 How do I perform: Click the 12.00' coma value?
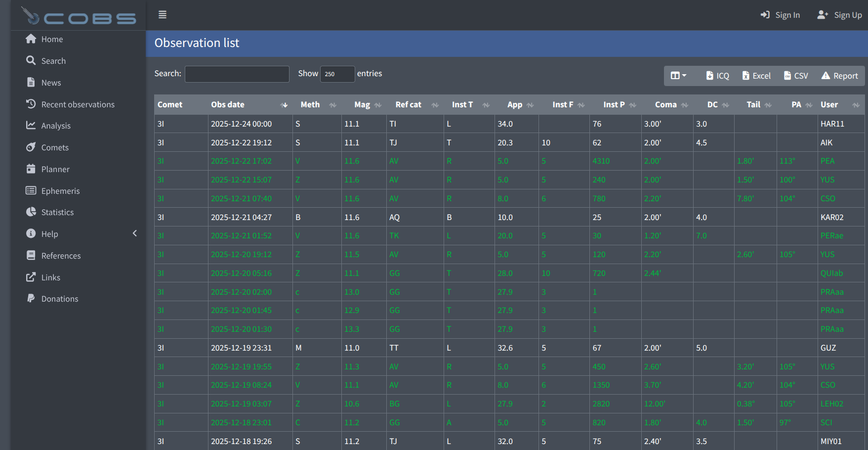tap(655, 404)
